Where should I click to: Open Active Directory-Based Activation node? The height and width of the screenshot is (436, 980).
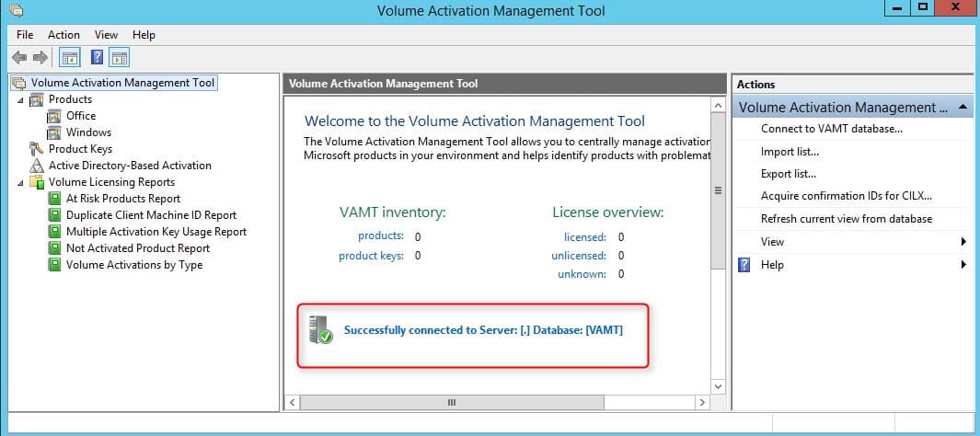(130, 166)
